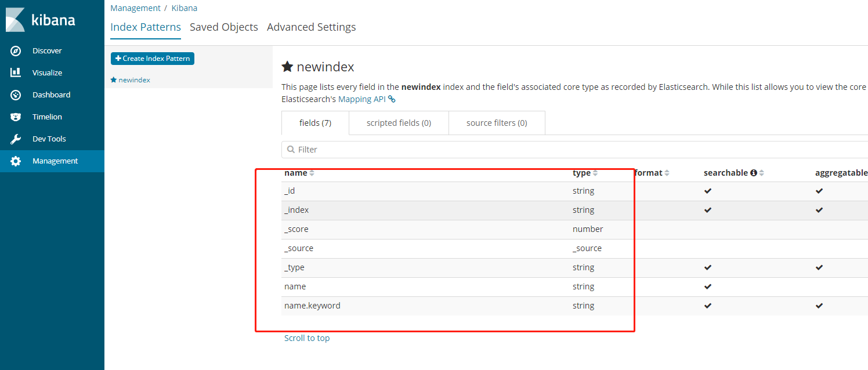The width and height of the screenshot is (868, 370).
Task: Click Kibana breadcrumb link
Action: [185, 8]
